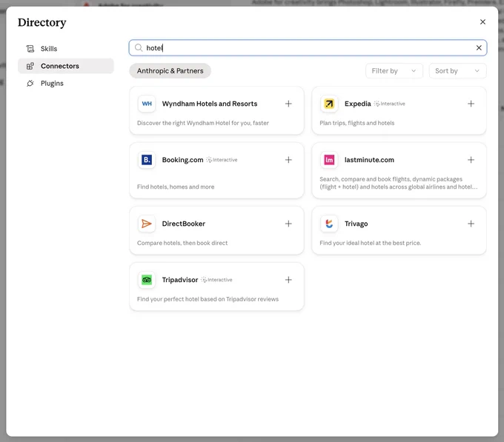
Task: Add the Trivago connector with plus icon
Action: coord(471,224)
